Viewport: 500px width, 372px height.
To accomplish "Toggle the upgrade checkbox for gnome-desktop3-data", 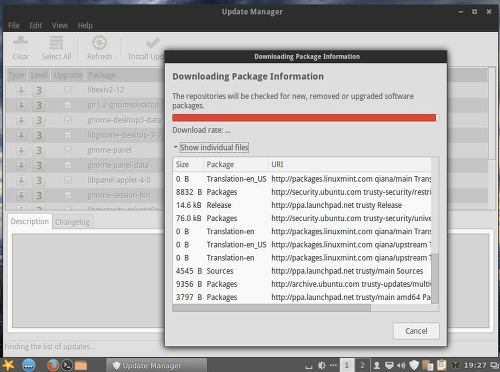I will pos(68,120).
